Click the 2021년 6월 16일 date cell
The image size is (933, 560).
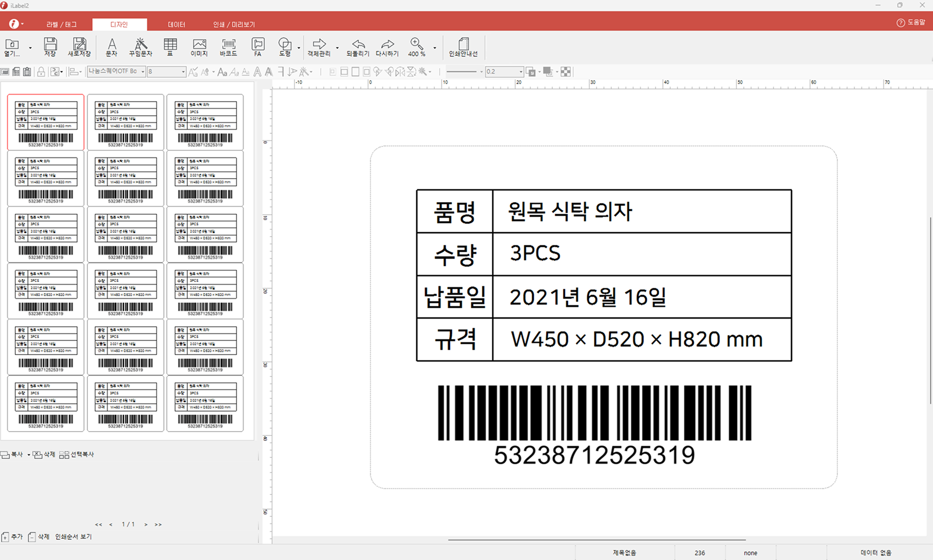[642, 297]
